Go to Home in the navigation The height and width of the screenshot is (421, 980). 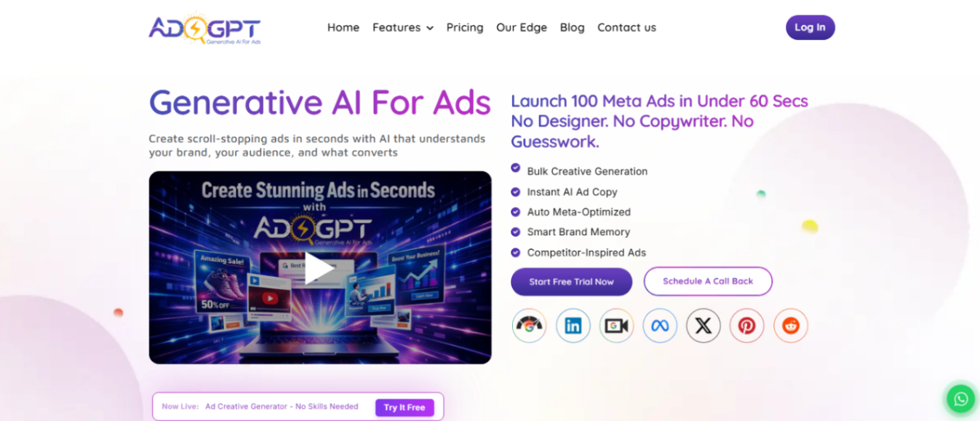[x=343, y=28]
